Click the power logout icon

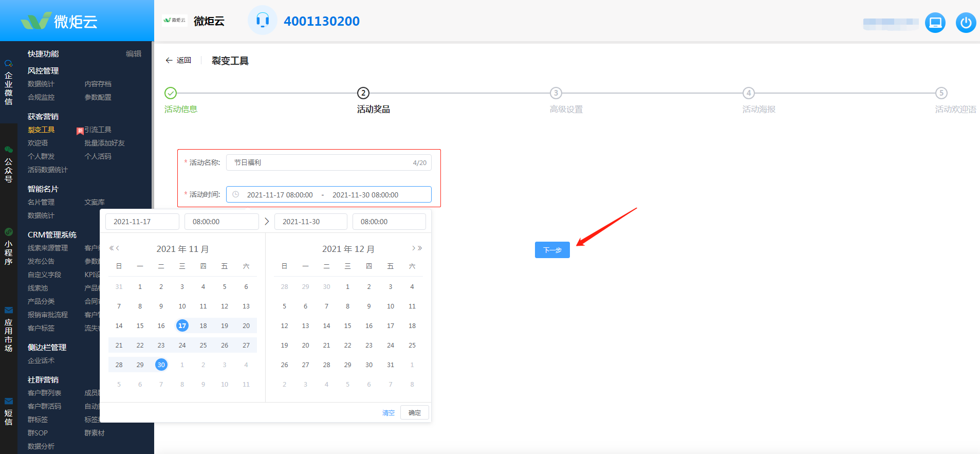pos(966,23)
